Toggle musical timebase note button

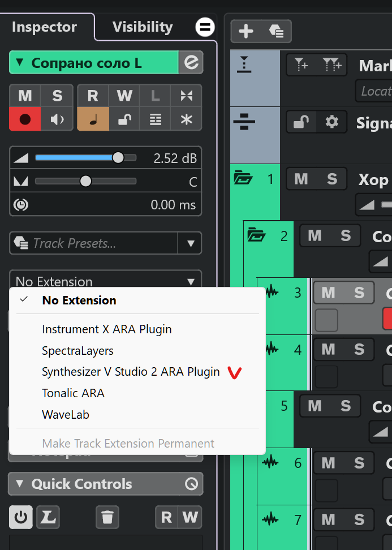pos(93,119)
